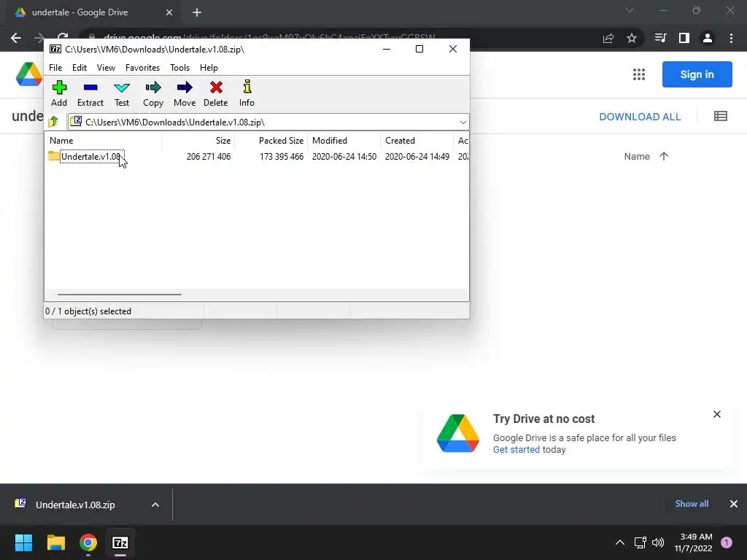Click the size value 206 271 406

click(x=208, y=157)
